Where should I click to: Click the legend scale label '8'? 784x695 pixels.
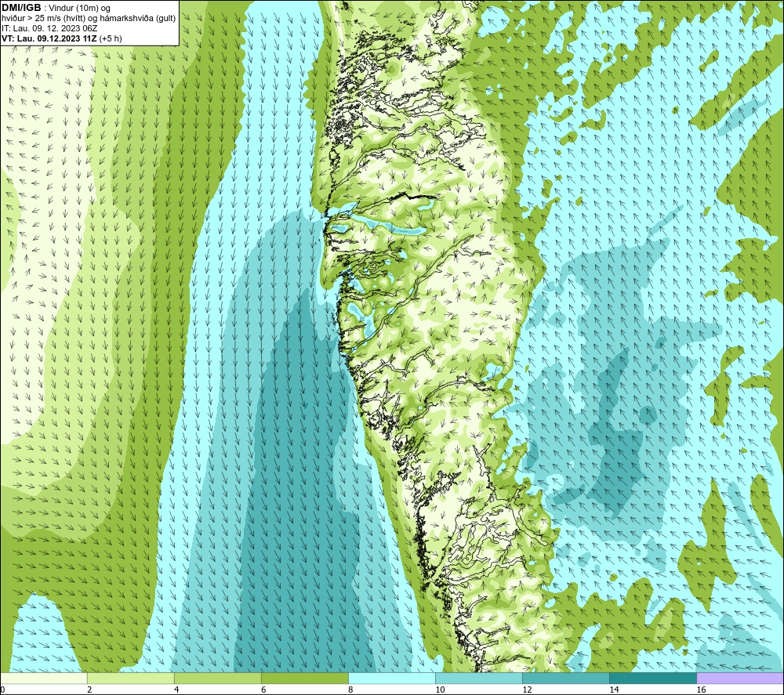[x=350, y=690]
